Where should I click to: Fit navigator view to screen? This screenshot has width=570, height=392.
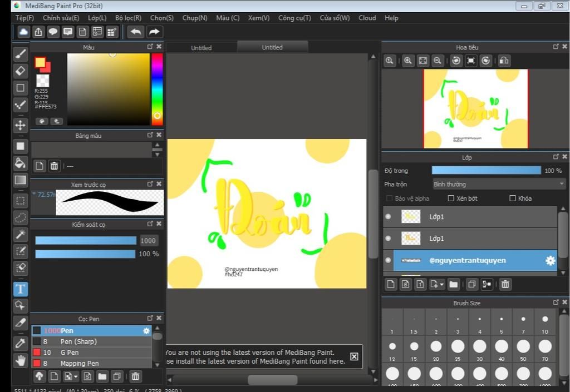(423, 61)
